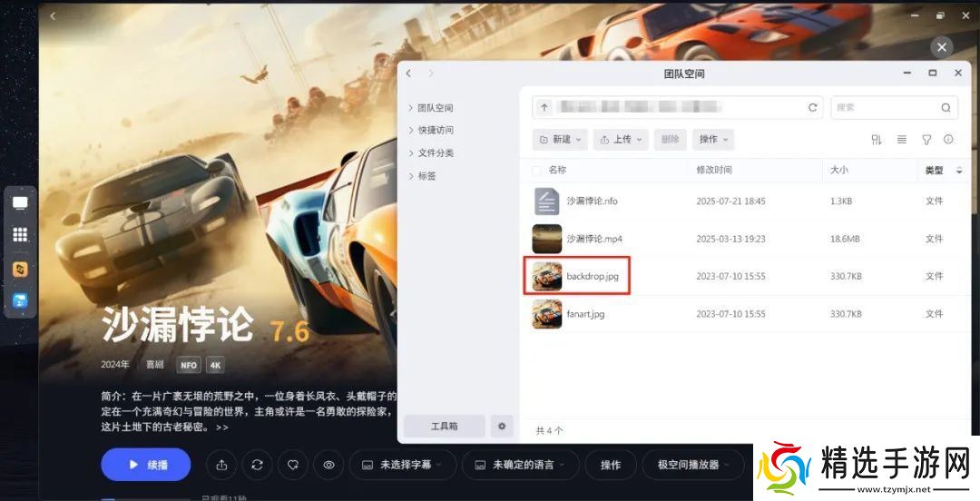
Task: Open the 未选择字幕 subtitle dropdown
Action: pyautogui.click(x=401, y=465)
